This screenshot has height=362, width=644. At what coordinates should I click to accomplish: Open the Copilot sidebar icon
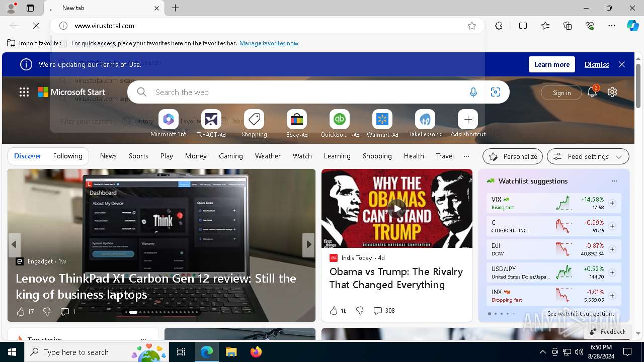[632, 26]
